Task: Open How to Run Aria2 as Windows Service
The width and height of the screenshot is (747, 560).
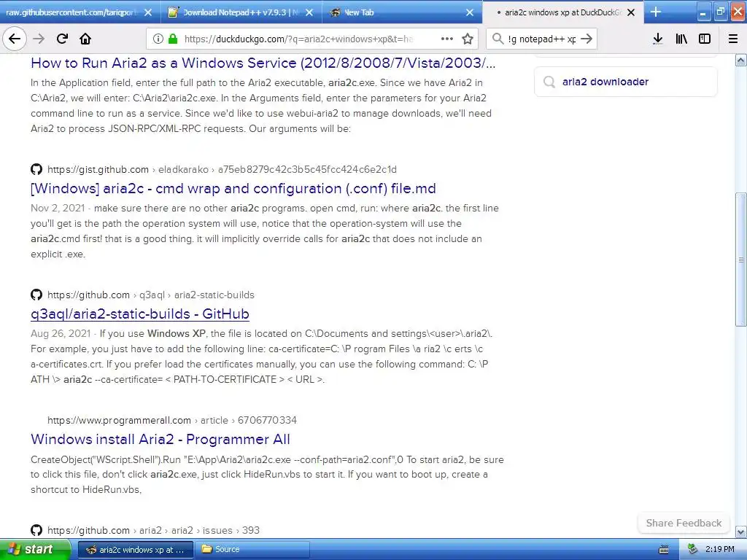Action: (263, 63)
